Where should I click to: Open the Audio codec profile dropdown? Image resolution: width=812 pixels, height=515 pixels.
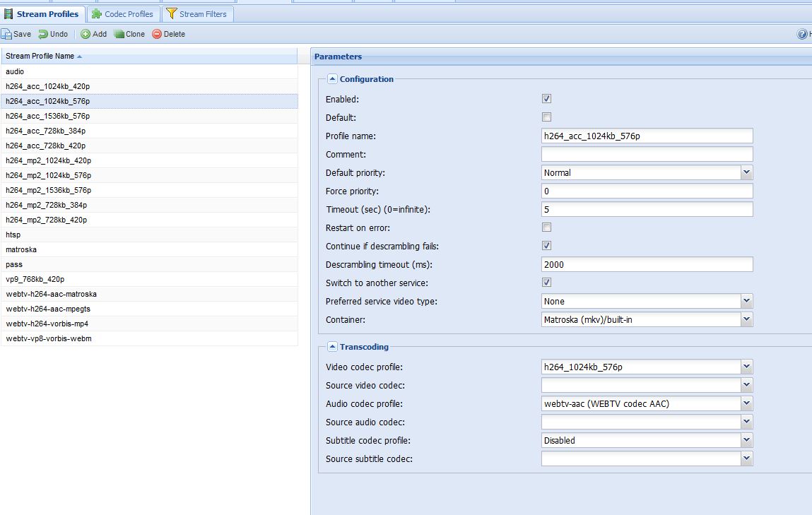[x=746, y=403]
